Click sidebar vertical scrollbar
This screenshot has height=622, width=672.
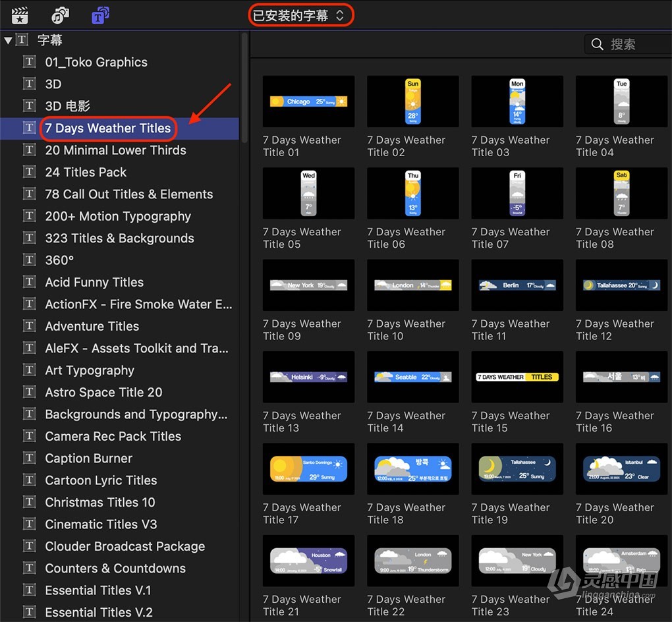pyautogui.click(x=244, y=88)
